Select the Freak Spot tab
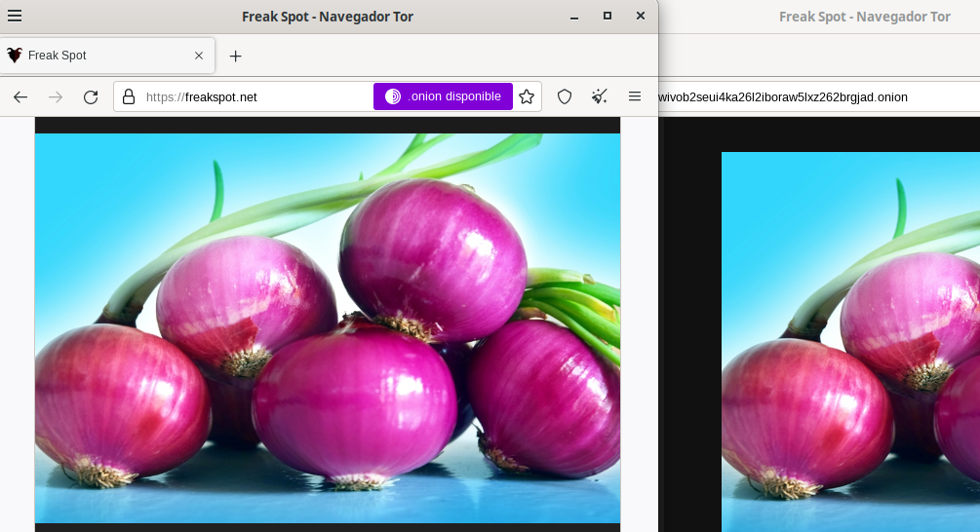 pyautogui.click(x=98, y=56)
